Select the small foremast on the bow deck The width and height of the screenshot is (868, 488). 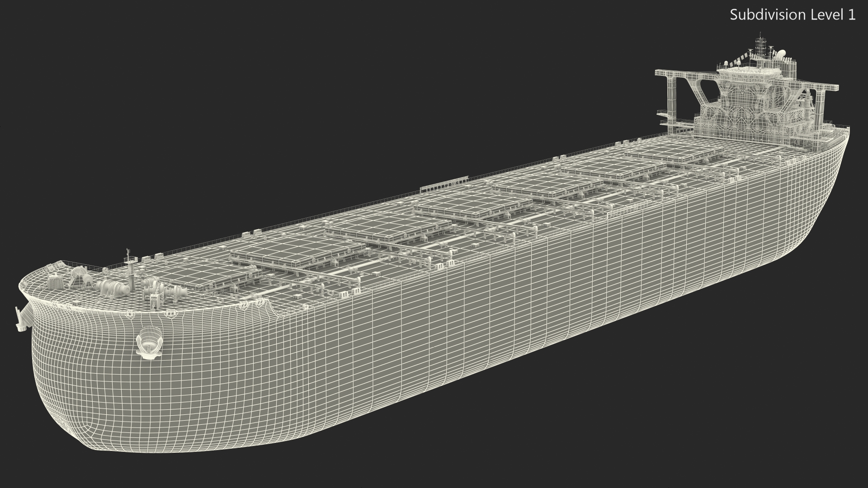point(130,269)
